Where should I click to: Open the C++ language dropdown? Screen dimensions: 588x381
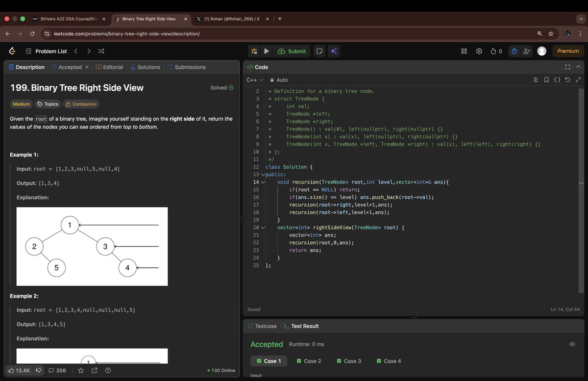[x=255, y=79]
